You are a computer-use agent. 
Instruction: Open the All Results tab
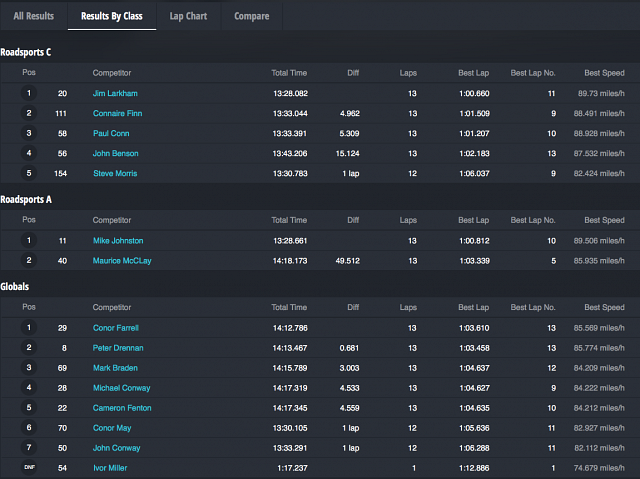pyautogui.click(x=34, y=16)
